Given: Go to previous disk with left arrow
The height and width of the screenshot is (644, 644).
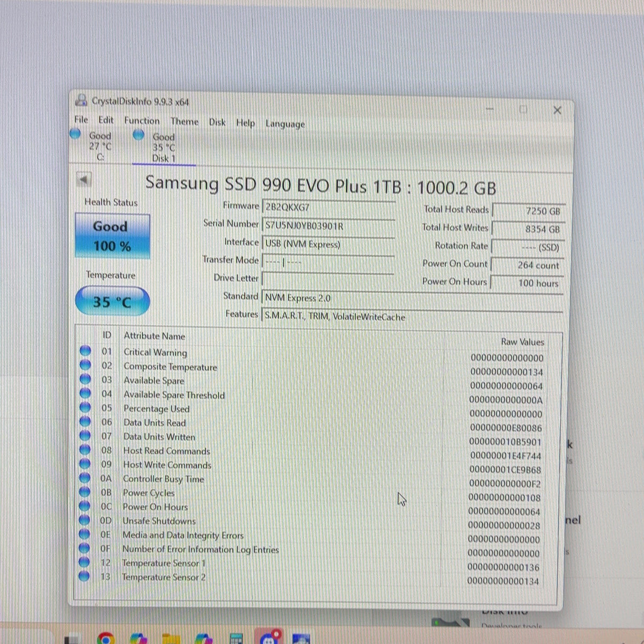Looking at the screenshot, I should pos(84,180).
